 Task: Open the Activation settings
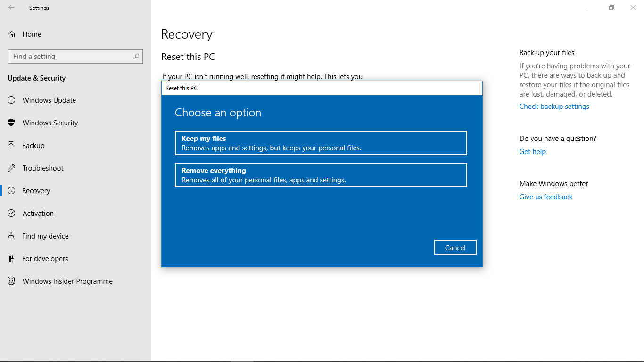click(75, 214)
